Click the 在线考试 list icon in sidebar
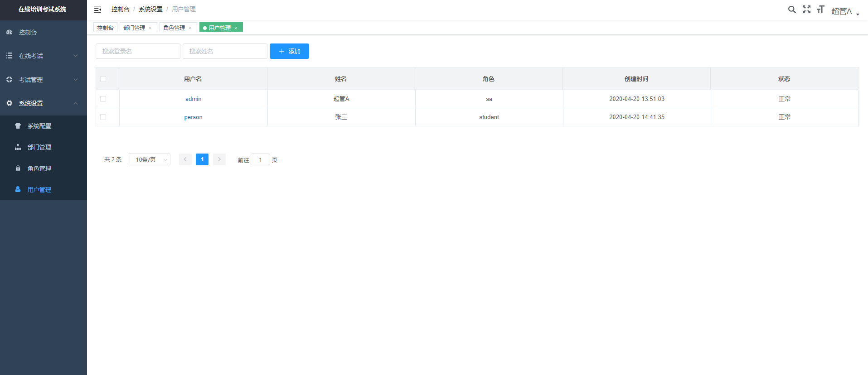This screenshot has height=375, width=868. (10, 56)
